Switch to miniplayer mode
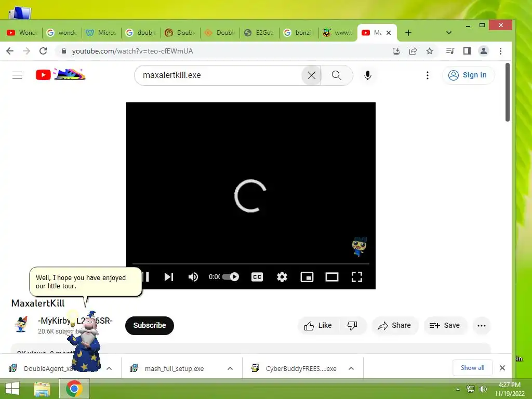The height and width of the screenshot is (399, 532). tap(307, 277)
